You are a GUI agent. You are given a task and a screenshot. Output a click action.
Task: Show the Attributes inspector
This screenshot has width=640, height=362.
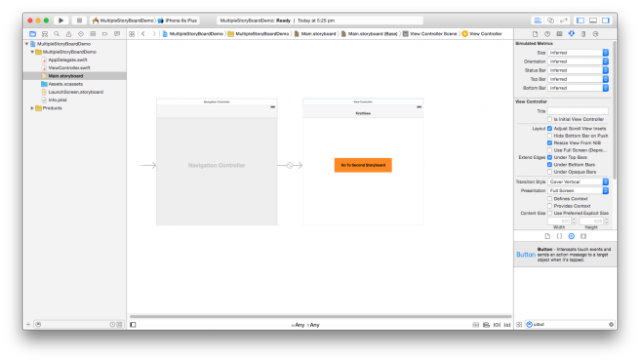coord(571,34)
